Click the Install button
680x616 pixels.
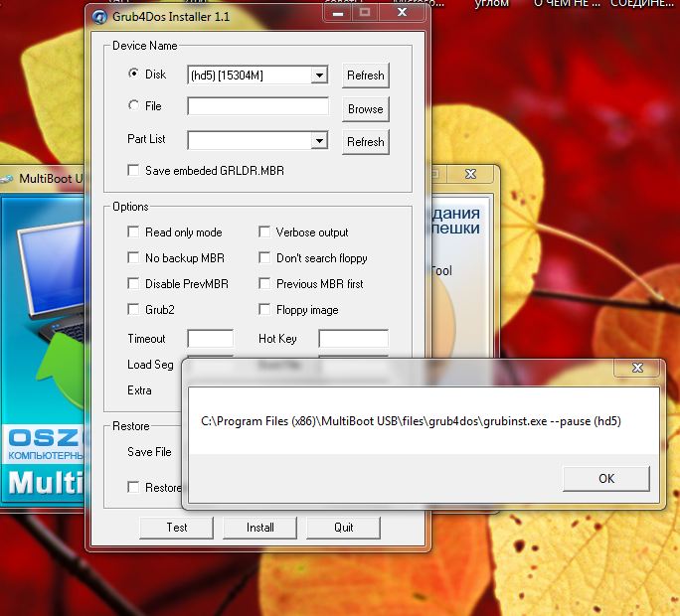pyautogui.click(x=259, y=527)
